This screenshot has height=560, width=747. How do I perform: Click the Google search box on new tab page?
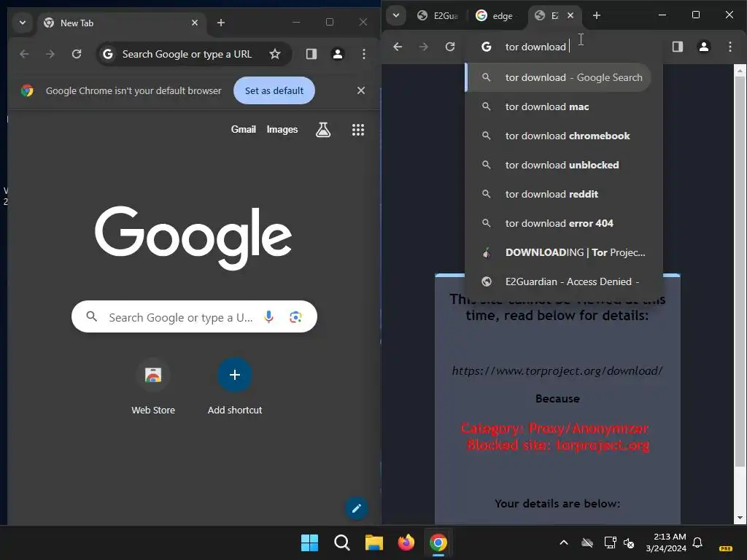coord(181,316)
